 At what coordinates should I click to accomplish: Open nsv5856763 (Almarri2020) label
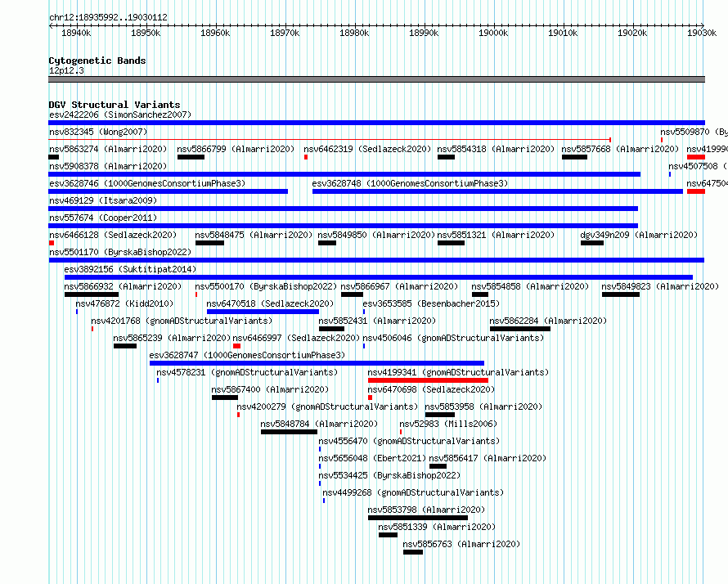461,544
